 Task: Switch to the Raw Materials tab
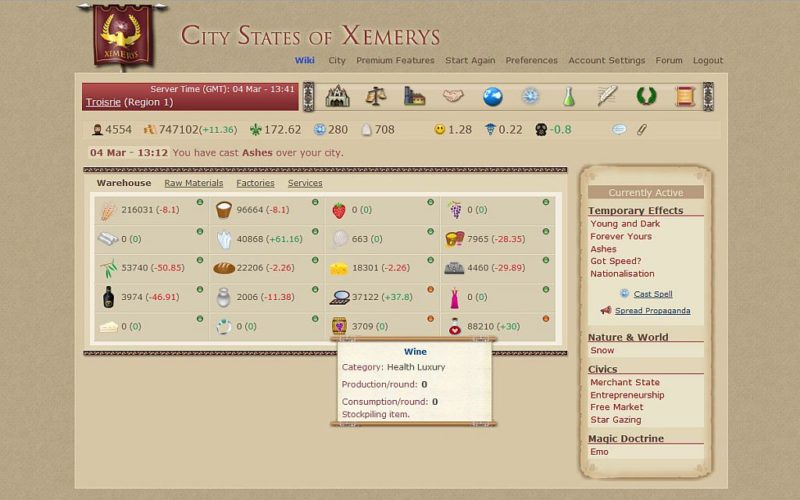(194, 183)
